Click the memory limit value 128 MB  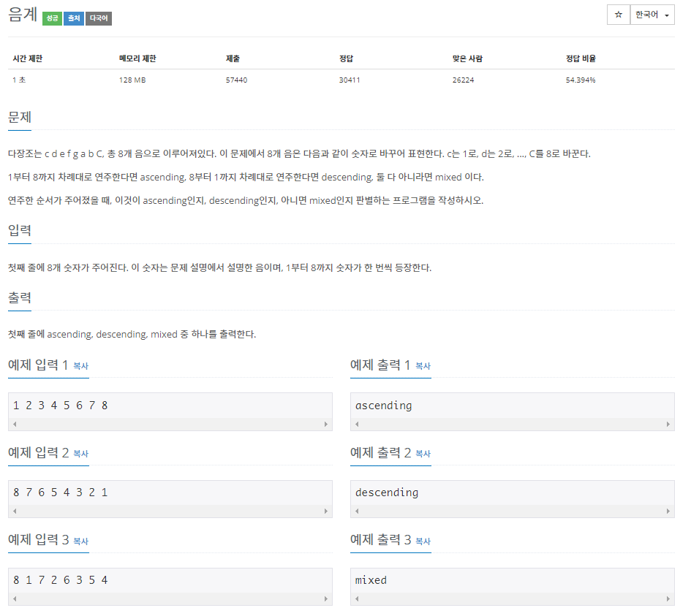(132, 80)
